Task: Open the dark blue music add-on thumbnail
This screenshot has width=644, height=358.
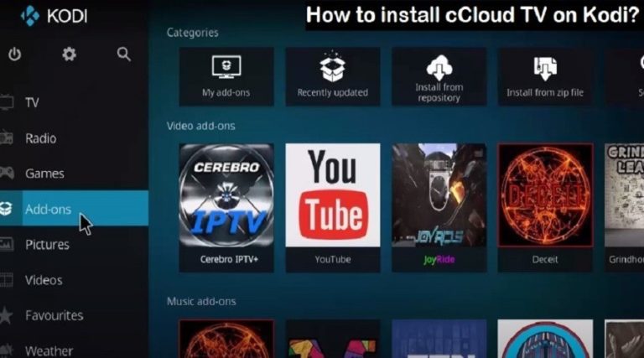Action: pos(439,339)
